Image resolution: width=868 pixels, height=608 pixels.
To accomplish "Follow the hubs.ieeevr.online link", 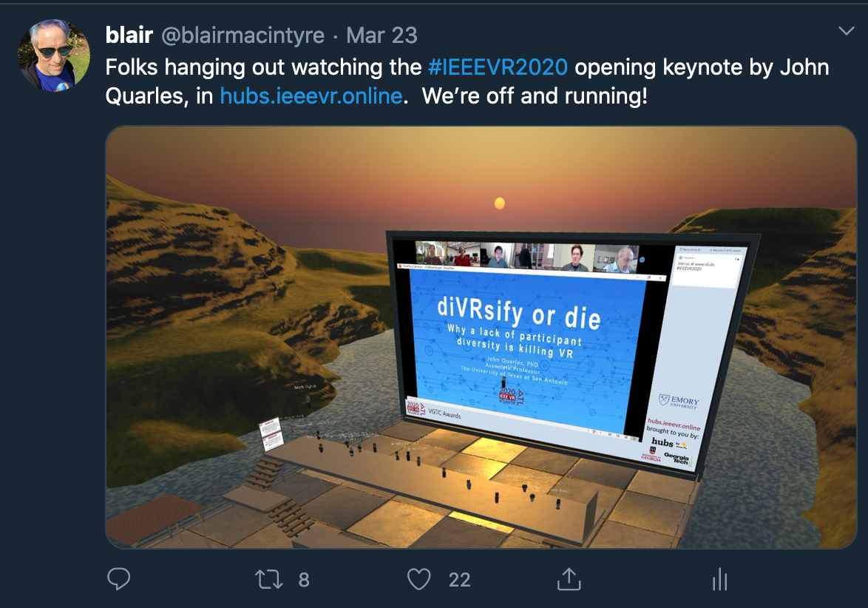I will pos(311,96).
